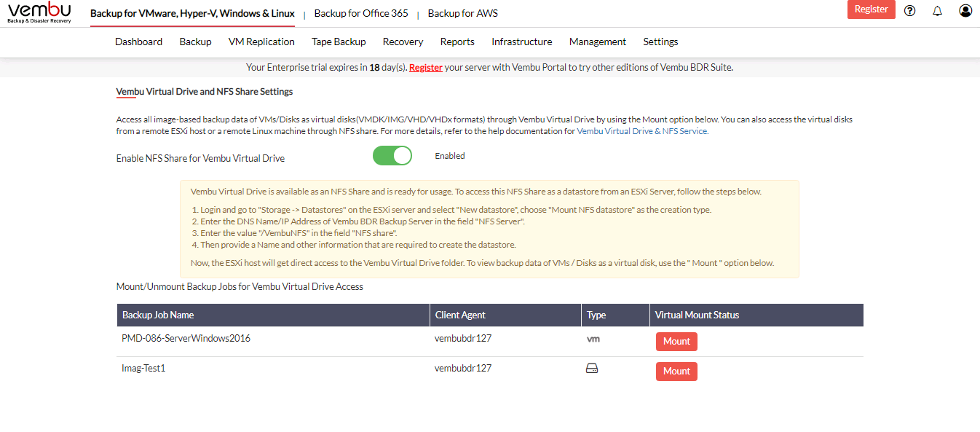Click Enable NFS Share for Vembu Virtual Drive label
The width and height of the screenshot is (980, 432).
click(200, 158)
